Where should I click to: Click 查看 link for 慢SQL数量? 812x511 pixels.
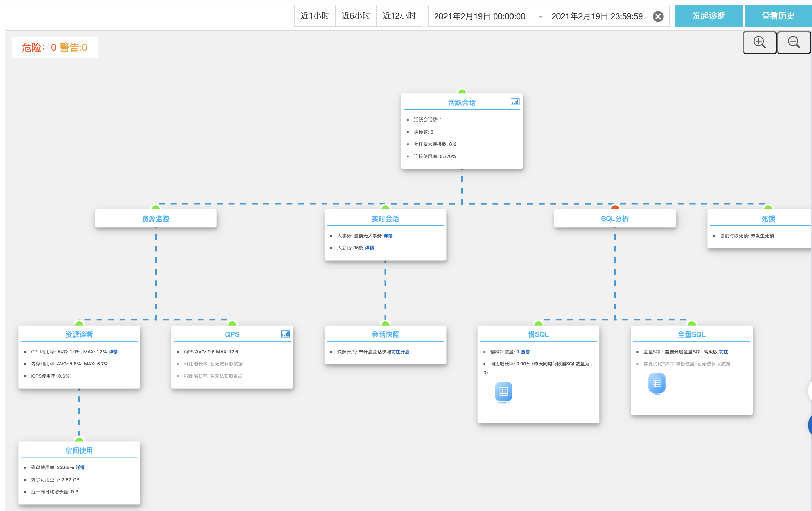pos(525,352)
